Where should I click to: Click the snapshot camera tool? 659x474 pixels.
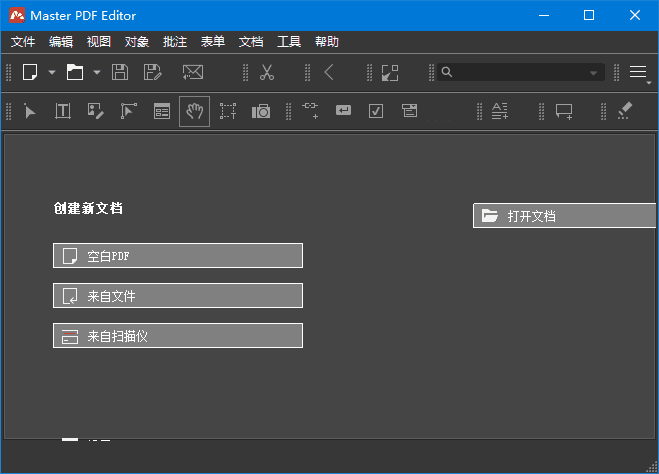(261, 111)
